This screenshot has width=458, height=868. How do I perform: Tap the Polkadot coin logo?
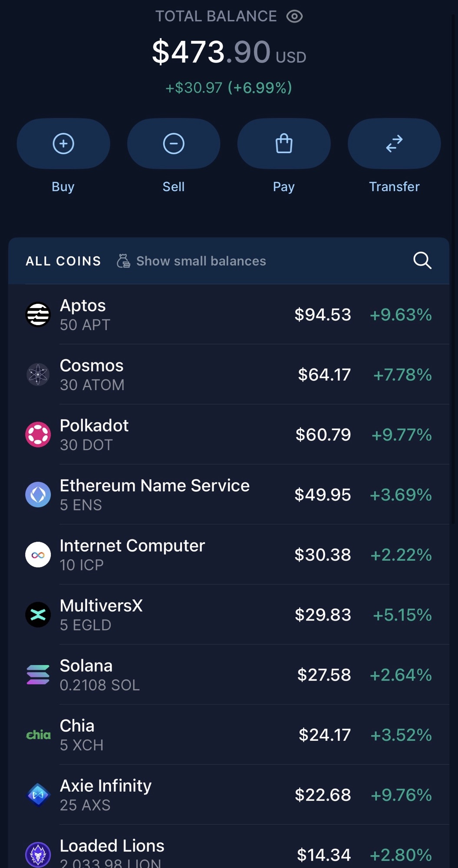(38, 434)
